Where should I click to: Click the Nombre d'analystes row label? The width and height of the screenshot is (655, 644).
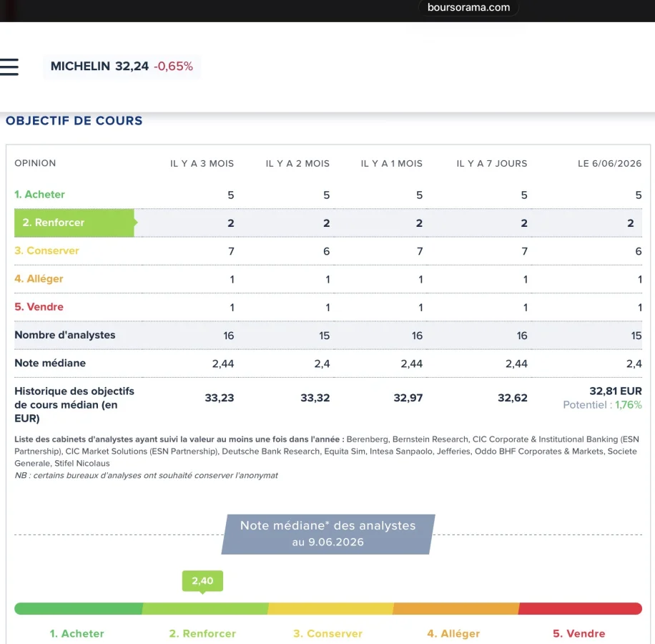65,335
